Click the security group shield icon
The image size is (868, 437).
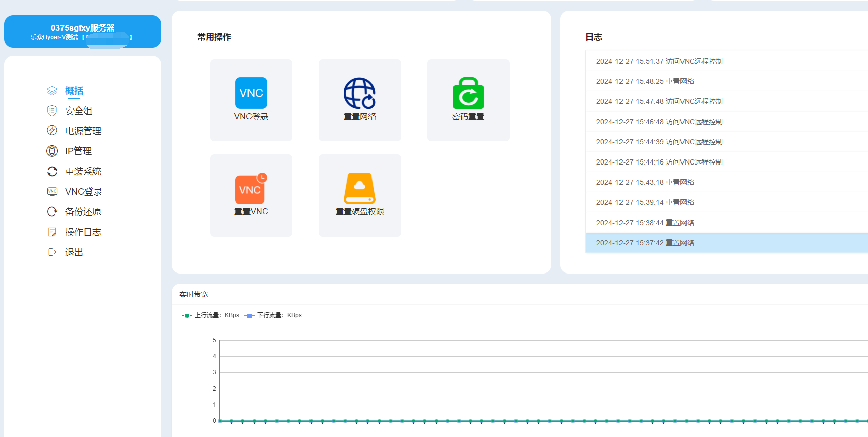coord(52,111)
